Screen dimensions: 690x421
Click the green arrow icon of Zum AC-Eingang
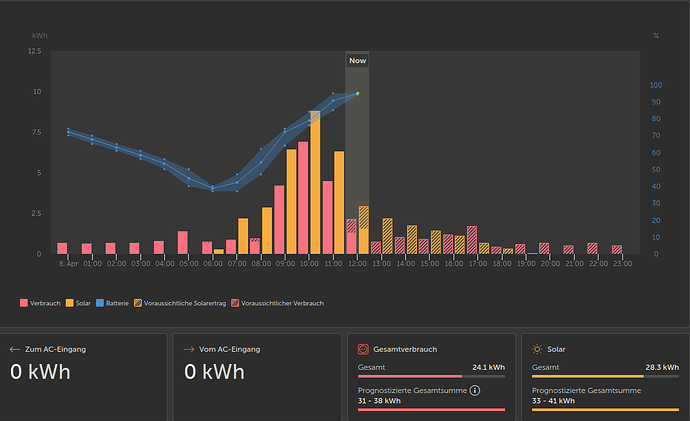point(15,349)
